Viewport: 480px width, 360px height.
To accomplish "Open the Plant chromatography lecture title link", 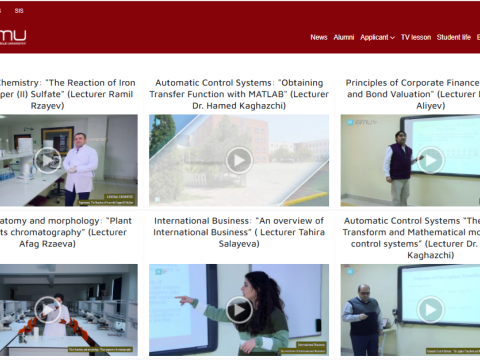I will pyautogui.click(x=66, y=232).
